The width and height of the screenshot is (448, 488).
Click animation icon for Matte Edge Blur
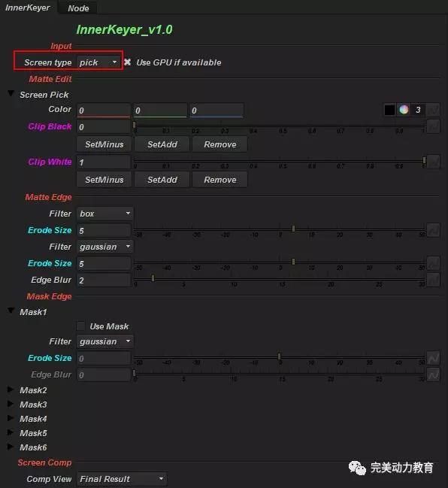pos(433,280)
